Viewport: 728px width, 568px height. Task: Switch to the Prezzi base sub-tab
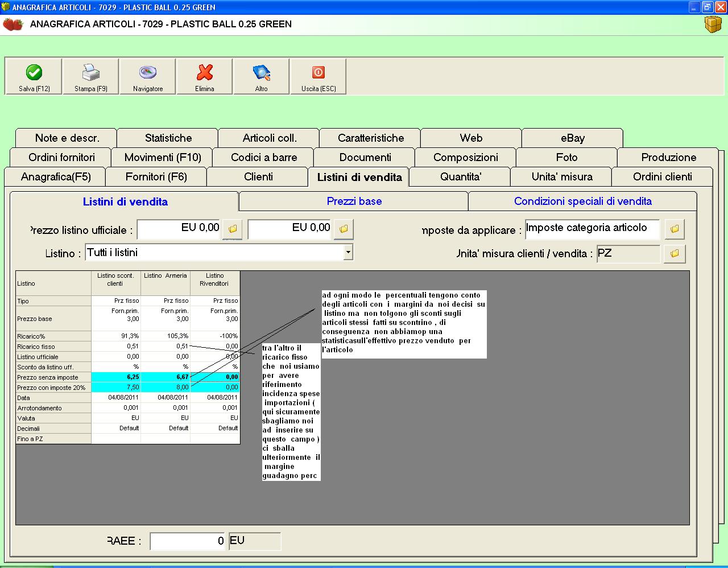354,201
